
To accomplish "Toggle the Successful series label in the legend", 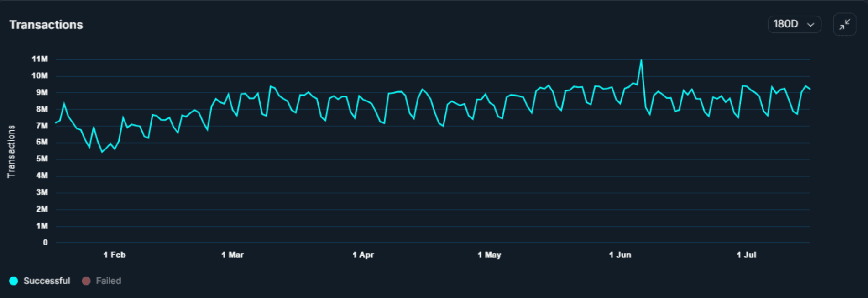I will click(x=47, y=281).
